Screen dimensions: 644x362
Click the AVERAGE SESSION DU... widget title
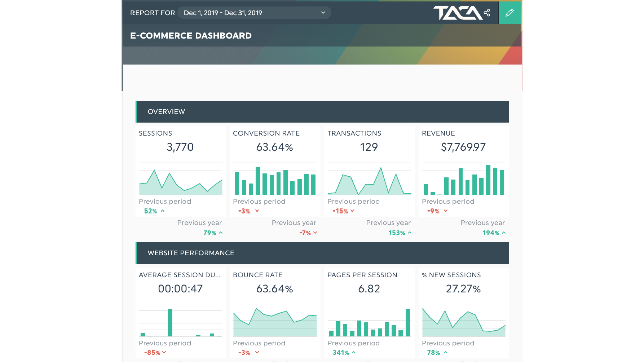tap(179, 275)
